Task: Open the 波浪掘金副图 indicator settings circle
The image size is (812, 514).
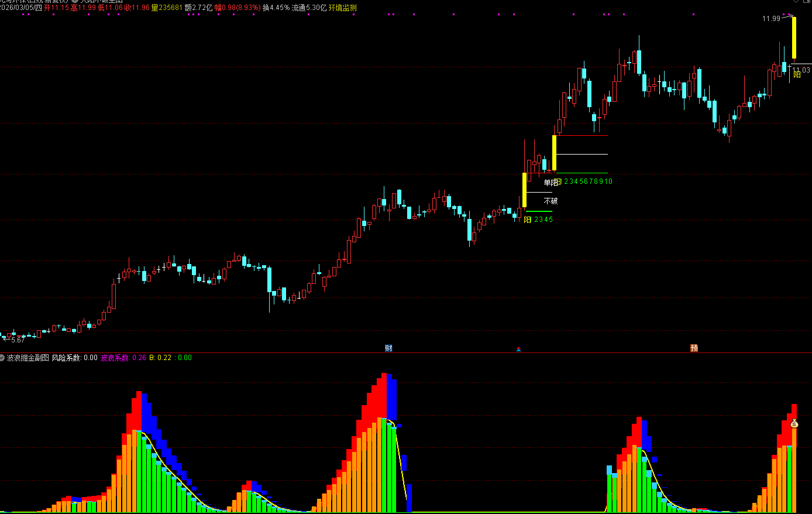Action: tap(2, 358)
